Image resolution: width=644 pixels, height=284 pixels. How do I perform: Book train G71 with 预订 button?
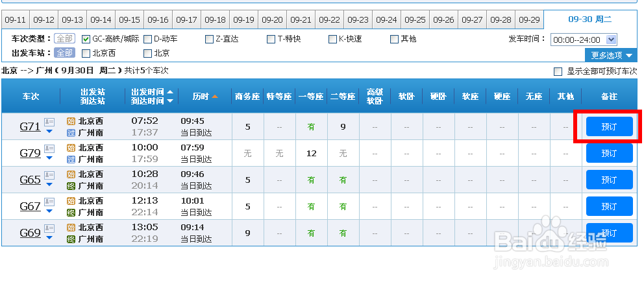click(609, 126)
